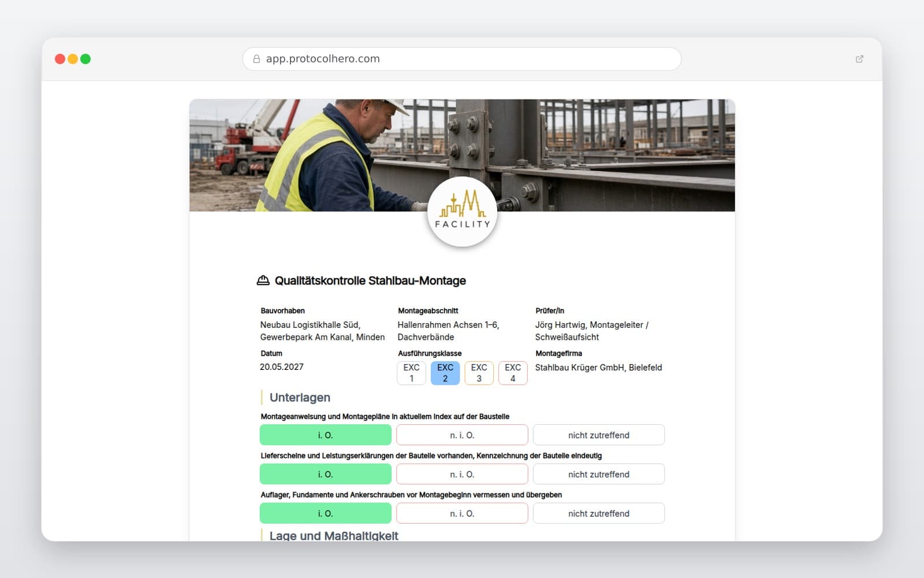Set Auflager, Fundamente row to nicht zutreffend
Screen dimensions: 924x578
pyautogui.click(x=599, y=513)
